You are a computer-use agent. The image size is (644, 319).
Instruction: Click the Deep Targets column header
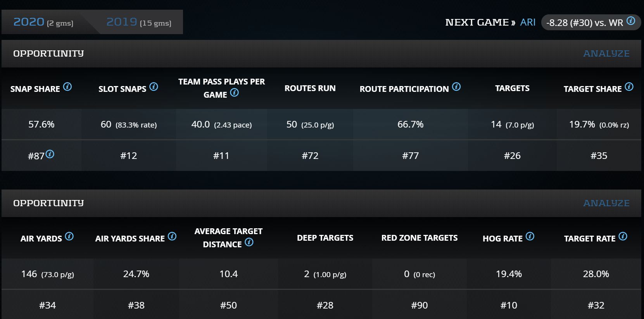point(325,238)
